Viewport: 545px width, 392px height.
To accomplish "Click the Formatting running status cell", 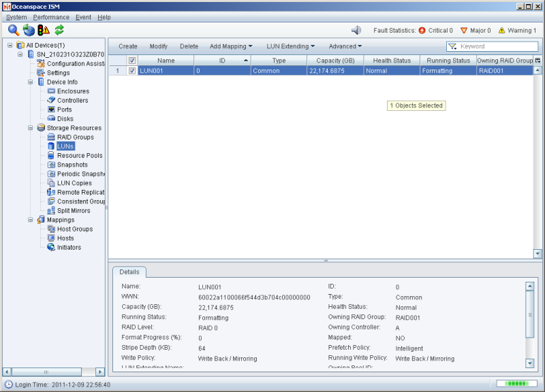I will click(x=448, y=71).
